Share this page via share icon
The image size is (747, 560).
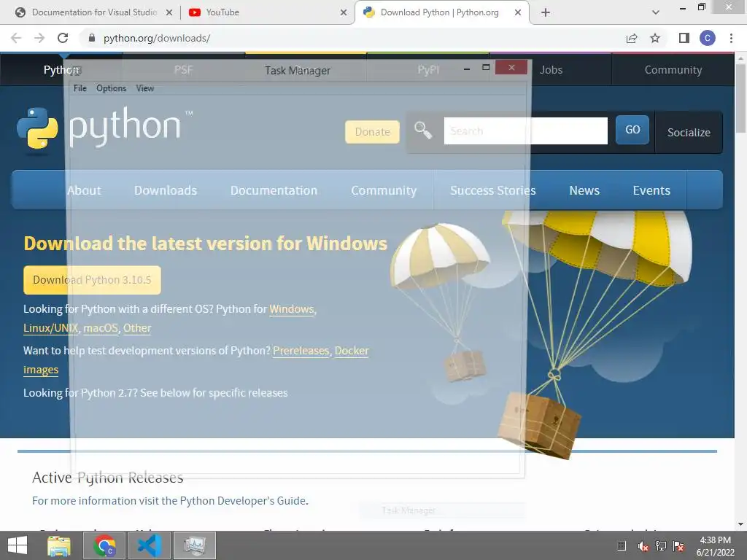(x=632, y=38)
